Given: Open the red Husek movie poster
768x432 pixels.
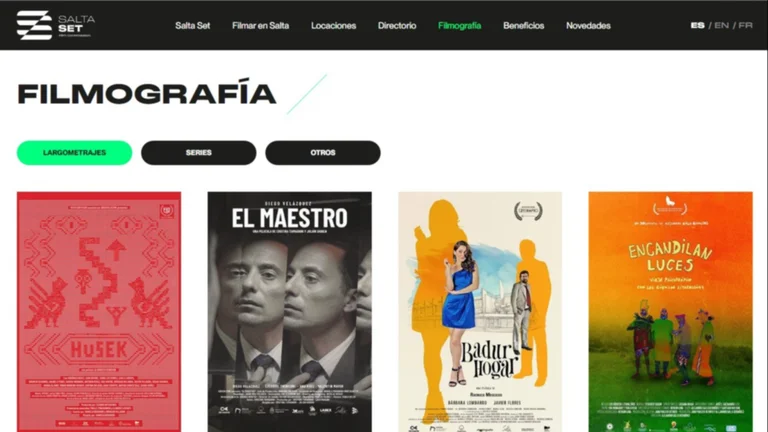Looking at the screenshot, I should (x=99, y=312).
